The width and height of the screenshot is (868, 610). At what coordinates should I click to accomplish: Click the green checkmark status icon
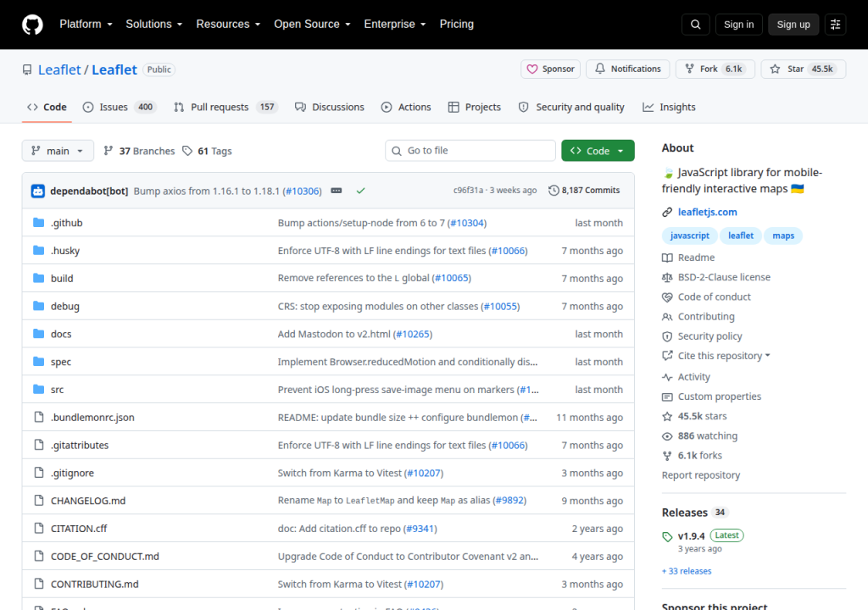tap(361, 191)
